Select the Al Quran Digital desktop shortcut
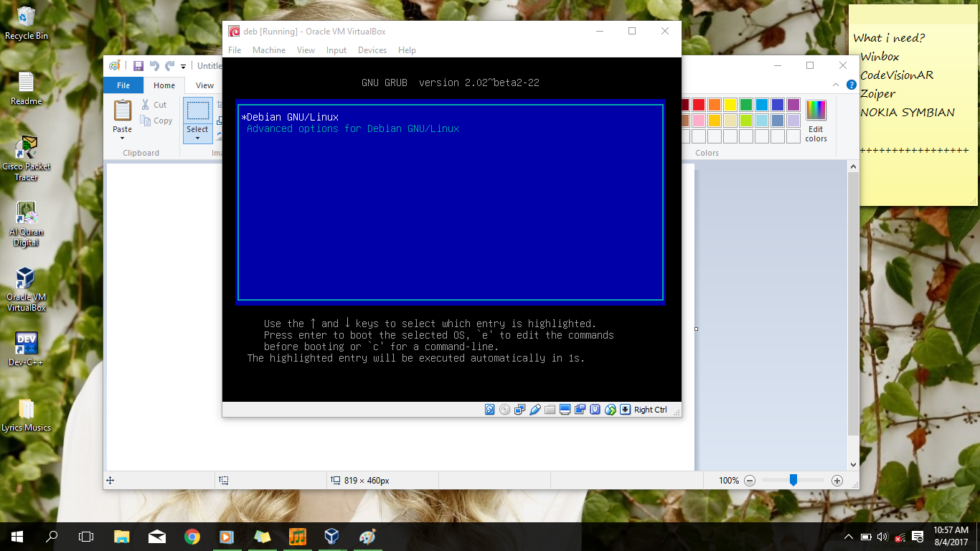 click(x=26, y=224)
